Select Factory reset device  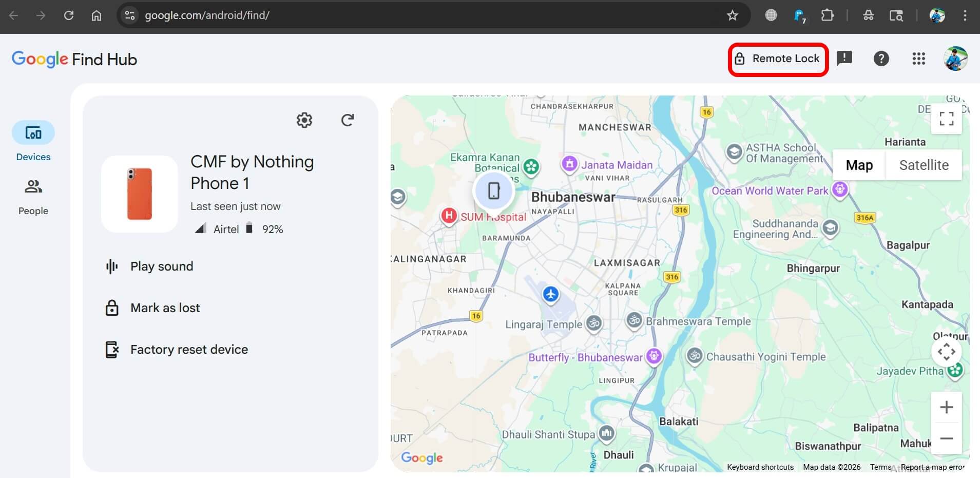tap(177, 349)
